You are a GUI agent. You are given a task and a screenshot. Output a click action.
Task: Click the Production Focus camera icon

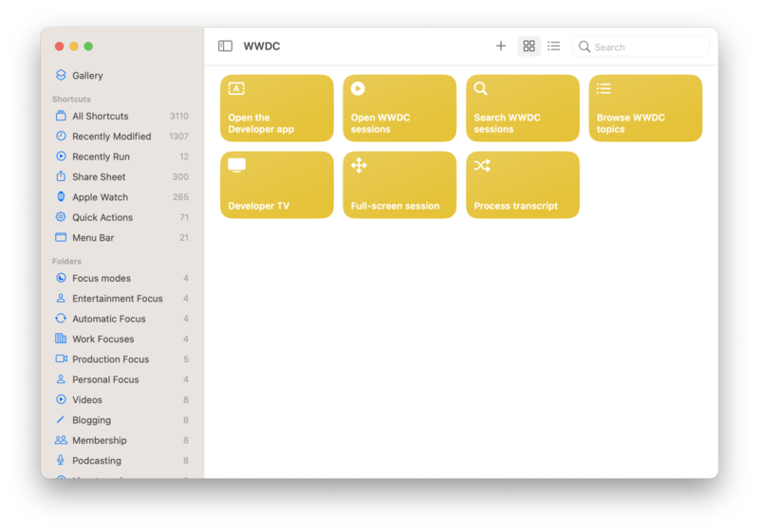(x=61, y=359)
